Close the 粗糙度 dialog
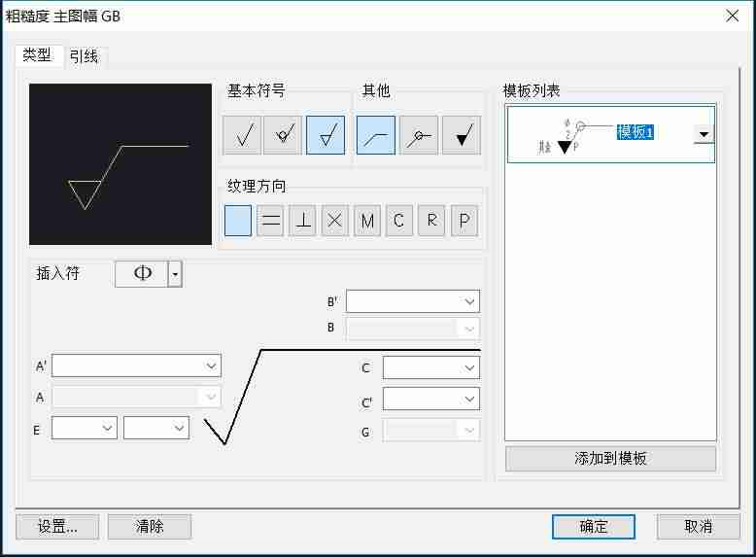This screenshot has width=756, height=557. 732,16
